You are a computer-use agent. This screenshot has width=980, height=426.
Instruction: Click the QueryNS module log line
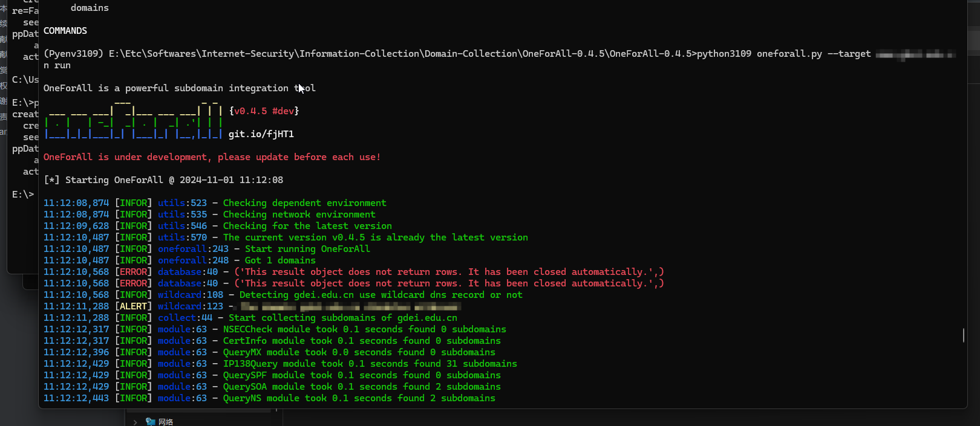click(359, 398)
